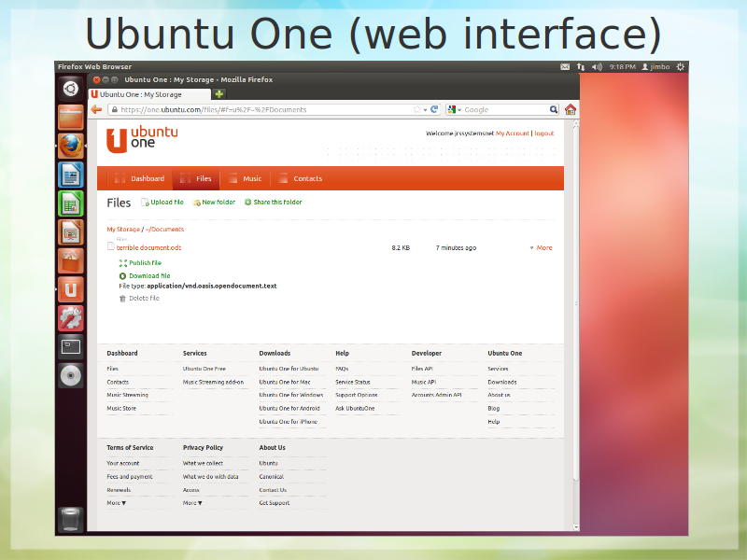Image resolution: width=747 pixels, height=560 pixels.
Task: Click the ~/Documents breadcrumb link
Action: coord(165,229)
